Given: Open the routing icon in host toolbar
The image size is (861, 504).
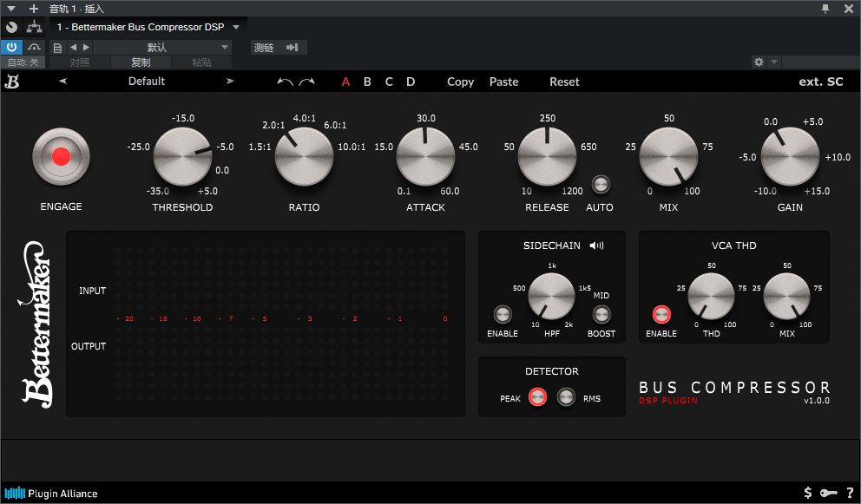Looking at the screenshot, I should point(34,27).
